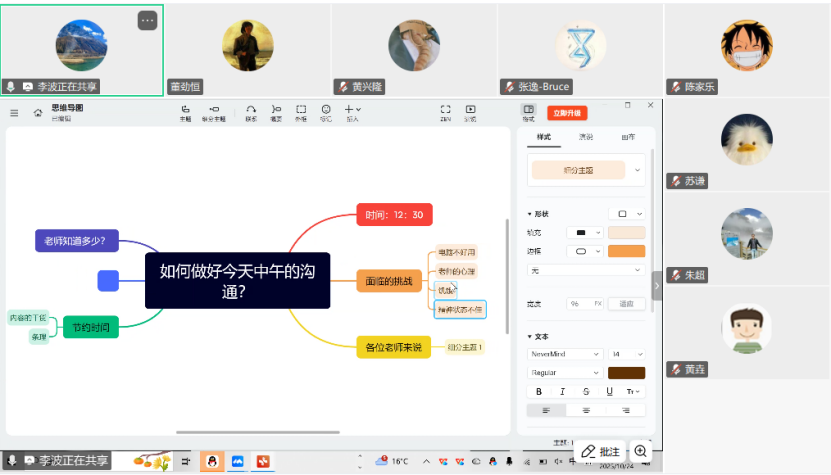Open the Insert (插入) toolbar menu

(352, 110)
